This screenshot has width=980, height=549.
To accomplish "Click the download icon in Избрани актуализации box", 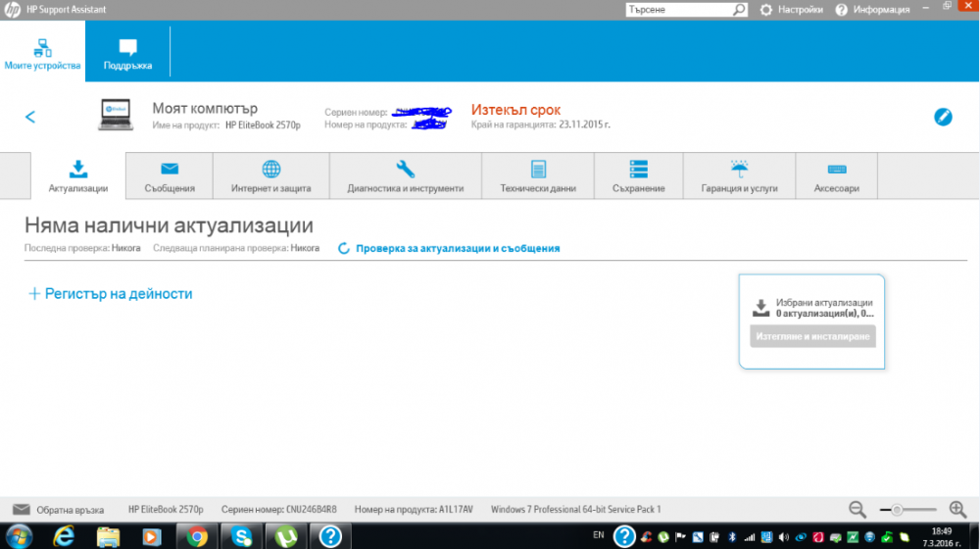I will click(x=760, y=308).
